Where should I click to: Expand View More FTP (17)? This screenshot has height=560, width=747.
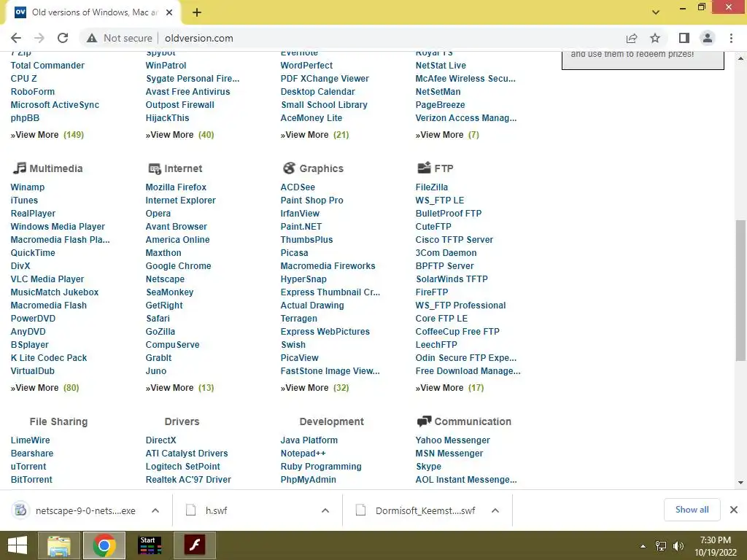pos(449,388)
